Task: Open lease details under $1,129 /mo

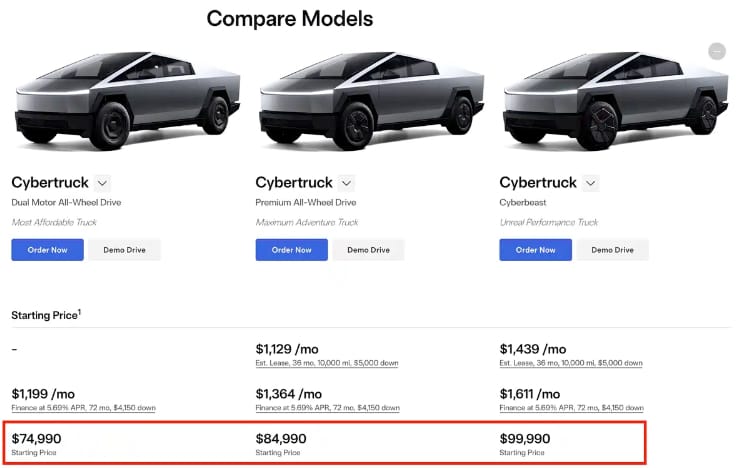Action: 327,363
